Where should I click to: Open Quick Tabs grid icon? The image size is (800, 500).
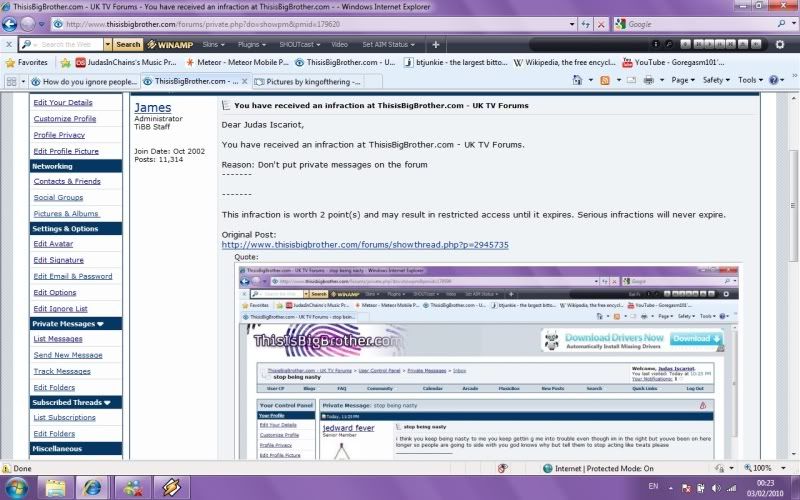click(11, 82)
